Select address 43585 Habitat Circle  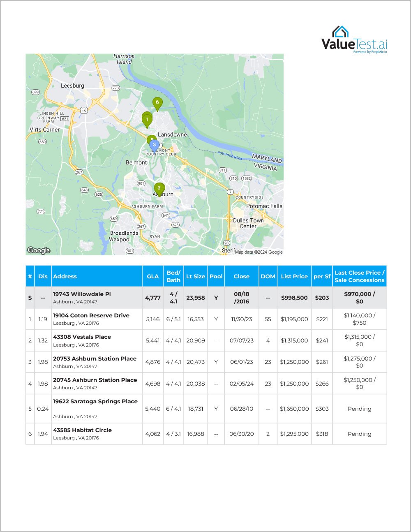pyautogui.click(x=82, y=430)
